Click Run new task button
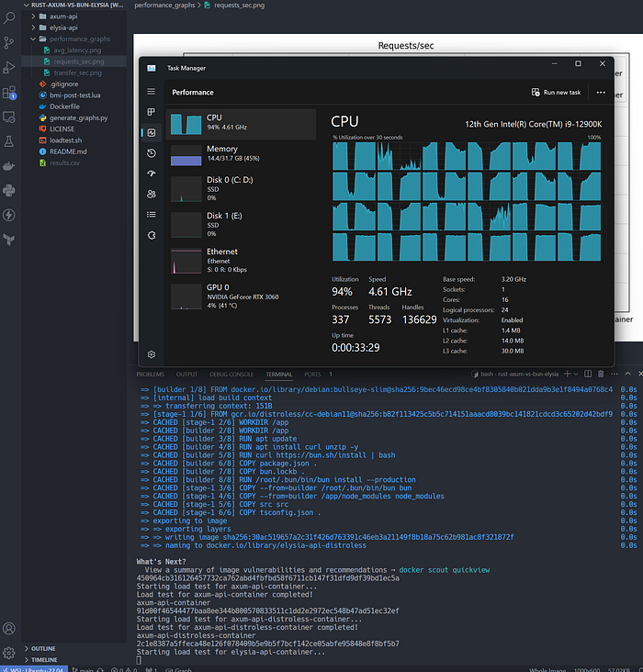Screen dimensions: 643x672 (x=556, y=92)
